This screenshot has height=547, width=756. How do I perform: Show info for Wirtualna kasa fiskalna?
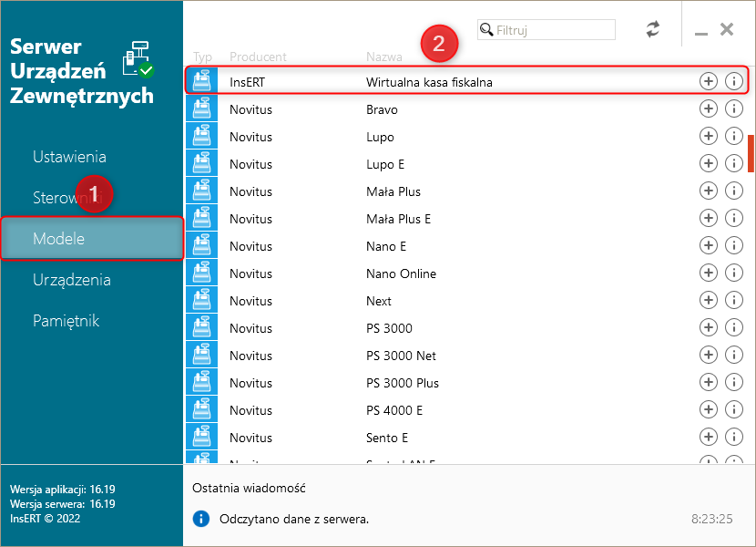[734, 81]
